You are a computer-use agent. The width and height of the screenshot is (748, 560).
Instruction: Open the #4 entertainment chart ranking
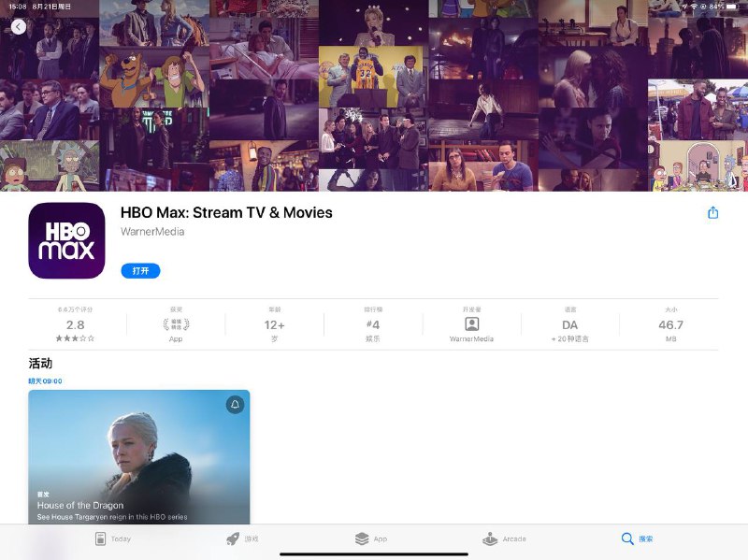[373, 324]
